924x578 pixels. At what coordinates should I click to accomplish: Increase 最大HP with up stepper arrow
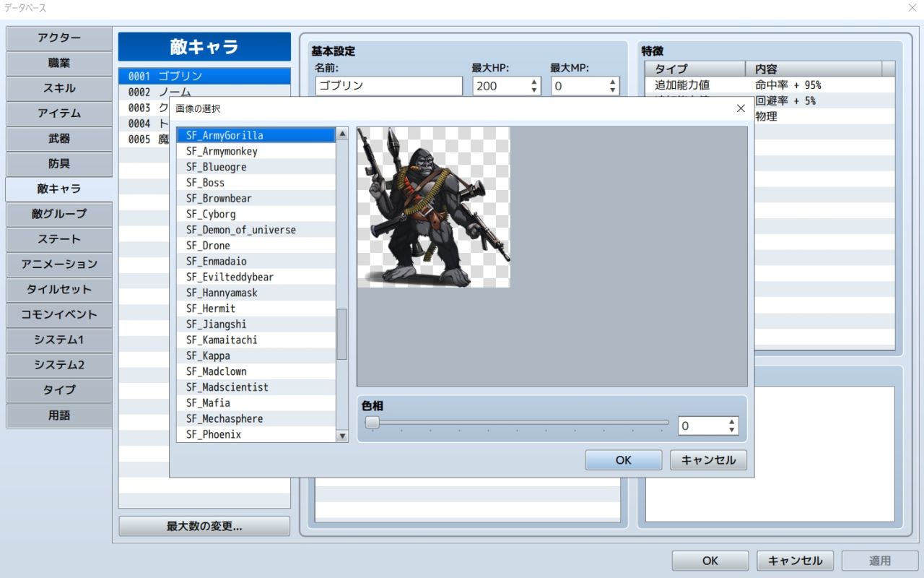click(534, 82)
